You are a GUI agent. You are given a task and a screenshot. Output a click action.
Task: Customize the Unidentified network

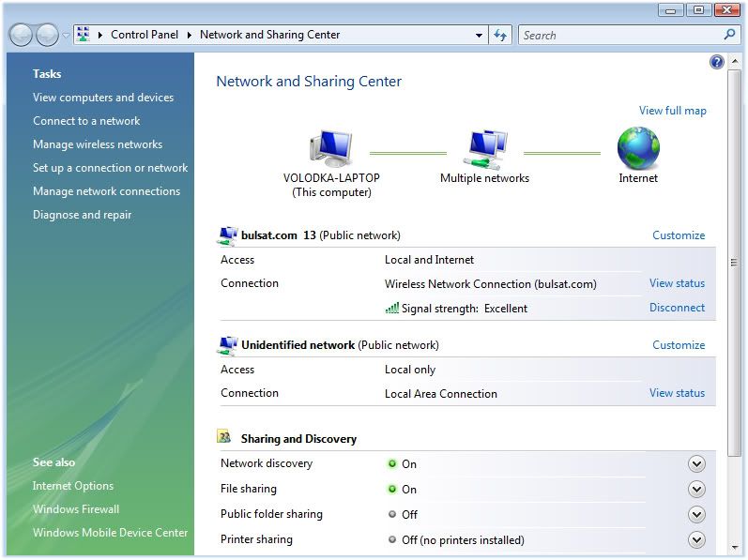pyautogui.click(x=679, y=345)
